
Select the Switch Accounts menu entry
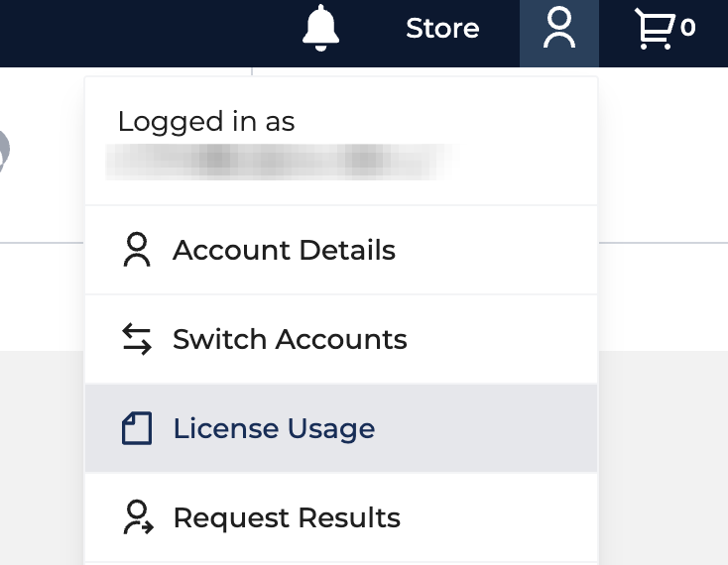point(341,339)
